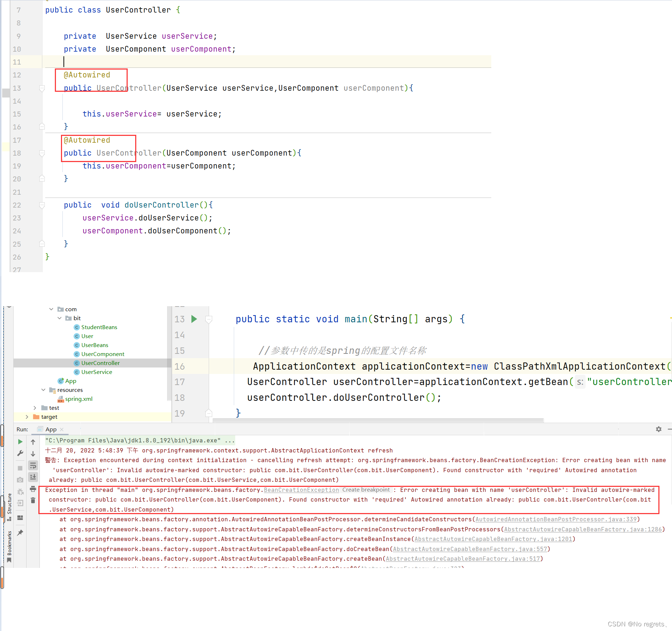
Task: Fold the main method at line 13 gutter
Action: (209, 319)
